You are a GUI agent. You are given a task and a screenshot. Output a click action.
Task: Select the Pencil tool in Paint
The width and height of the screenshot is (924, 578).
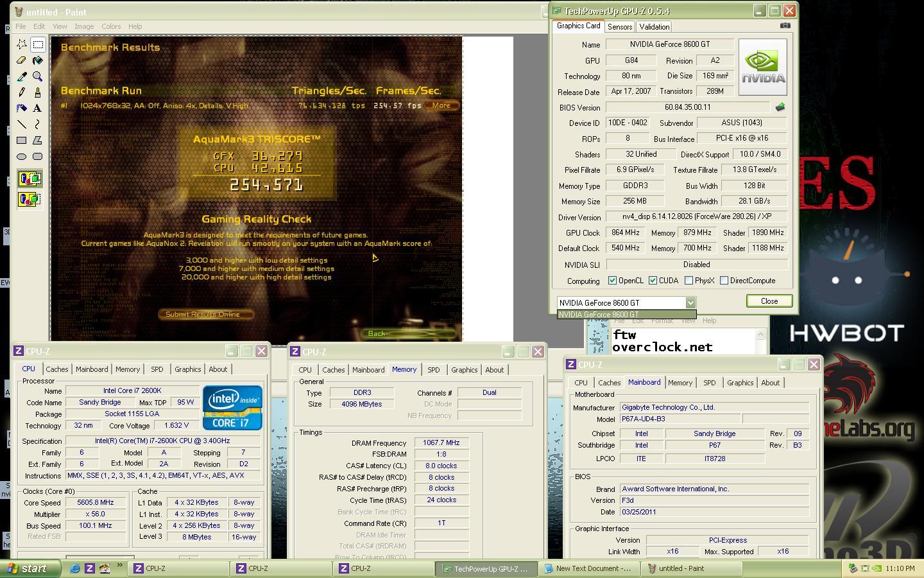[x=22, y=92]
